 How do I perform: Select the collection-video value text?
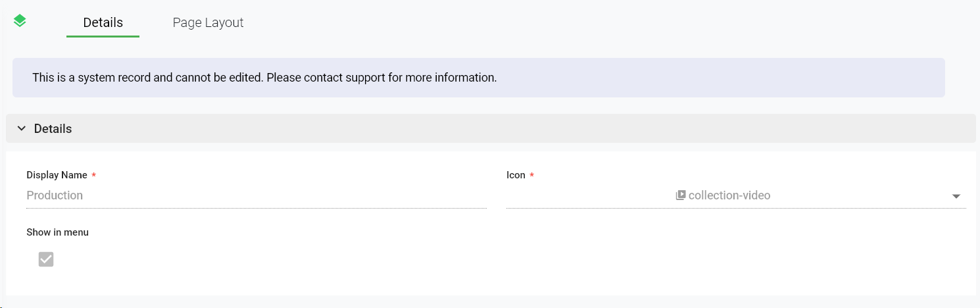pos(729,195)
